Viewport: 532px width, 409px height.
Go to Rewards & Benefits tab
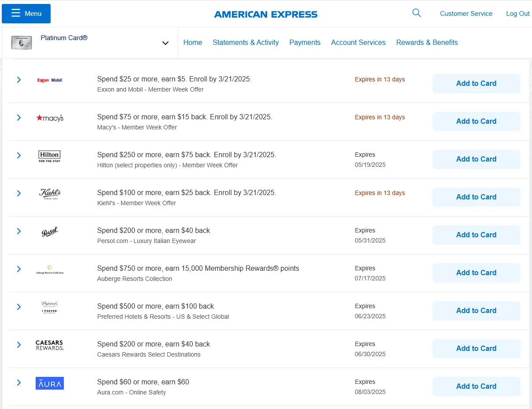(427, 42)
